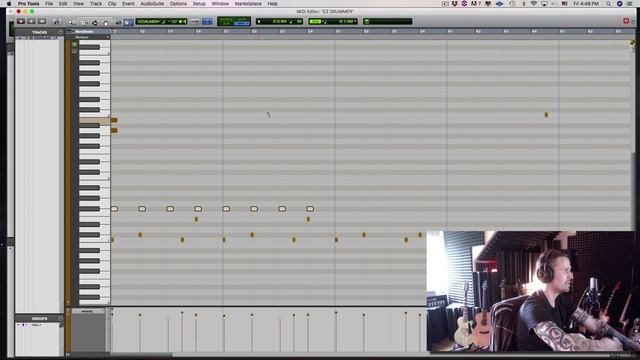Open the Pro Tools application menu
640x360 pixels.
click(x=29, y=4)
